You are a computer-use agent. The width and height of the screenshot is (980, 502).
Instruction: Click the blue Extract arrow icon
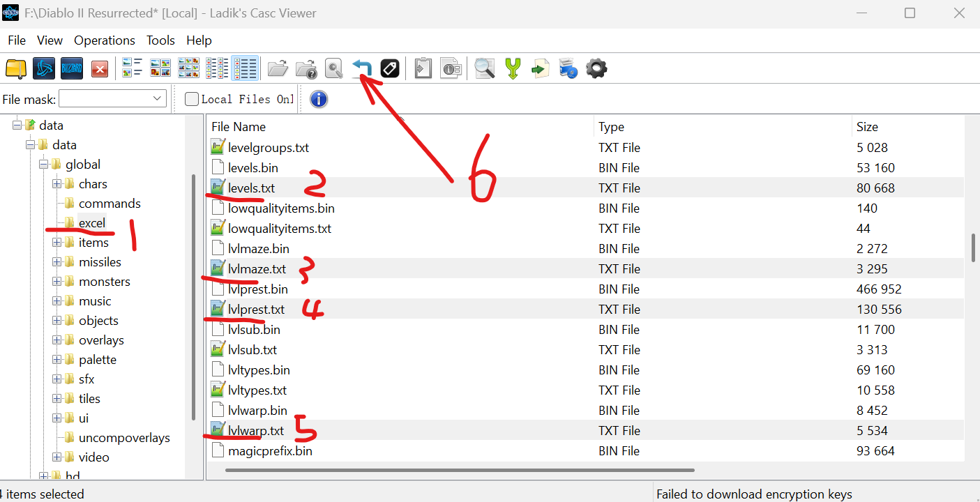click(x=362, y=68)
